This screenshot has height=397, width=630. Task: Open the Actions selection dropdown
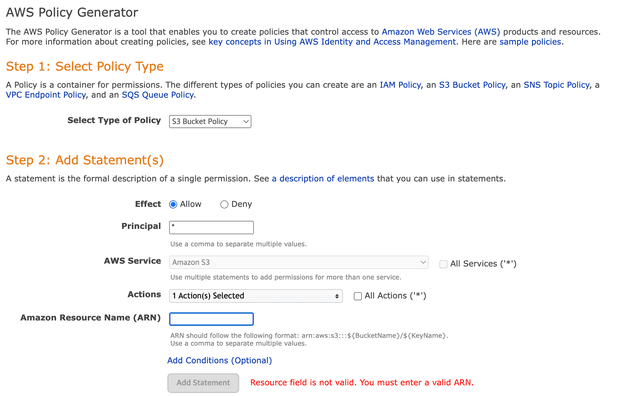[x=256, y=296]
